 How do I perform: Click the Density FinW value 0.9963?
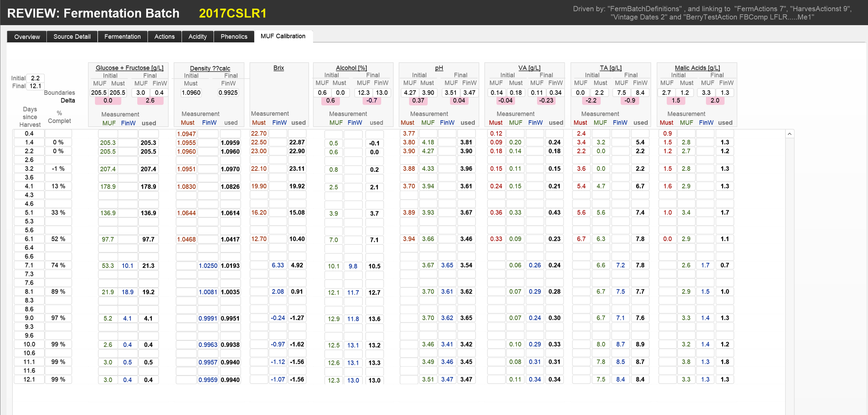(208, 345)
